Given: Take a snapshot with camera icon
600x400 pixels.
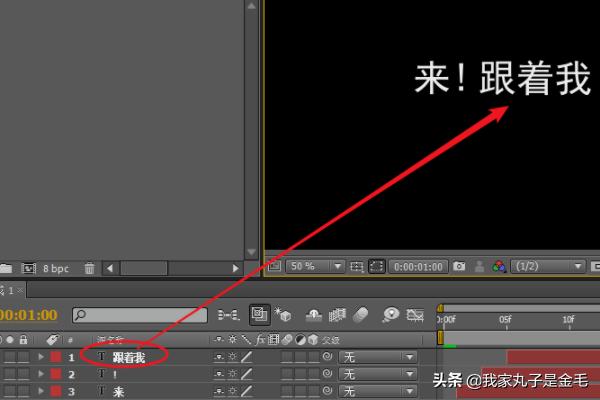Looking at the screenshot, I should [x=459, y=266].
